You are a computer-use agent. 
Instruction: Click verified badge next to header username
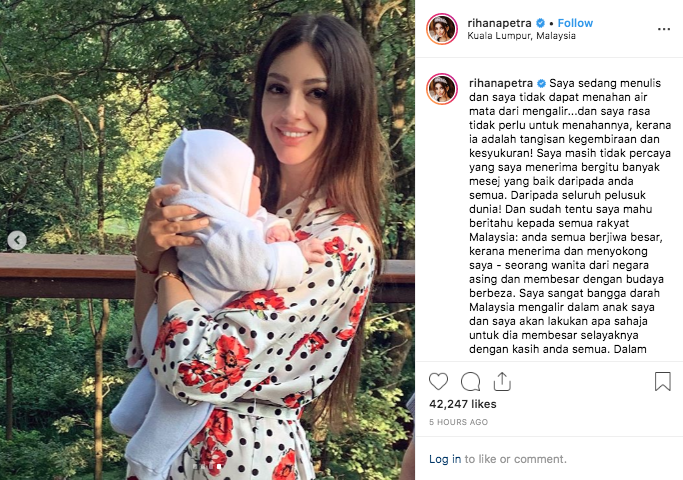click(540, 23)
